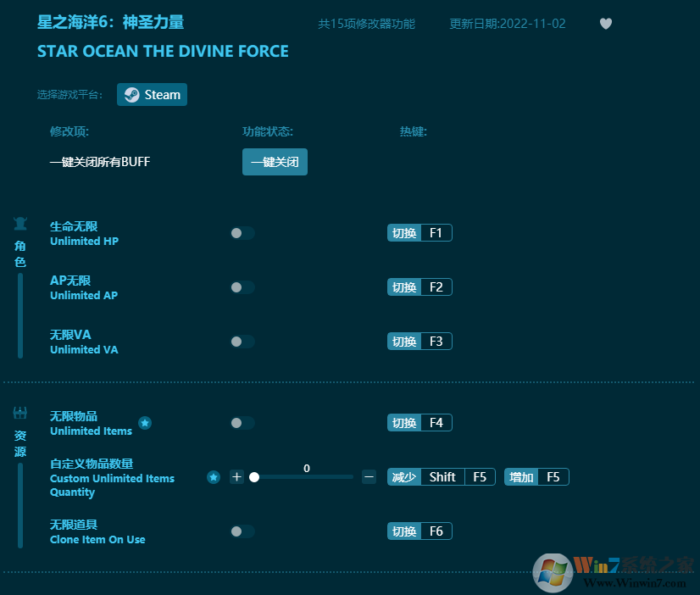This screenshot has width=700, height=595.
Task: Click the Steam logo icon
Action: (131, 95)
